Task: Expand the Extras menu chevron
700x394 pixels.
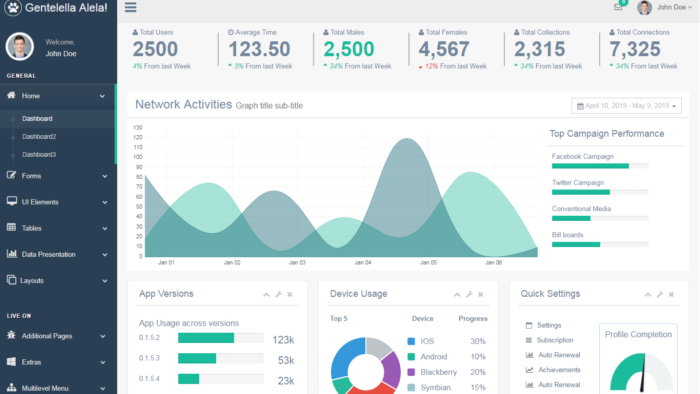Action: 102,362
